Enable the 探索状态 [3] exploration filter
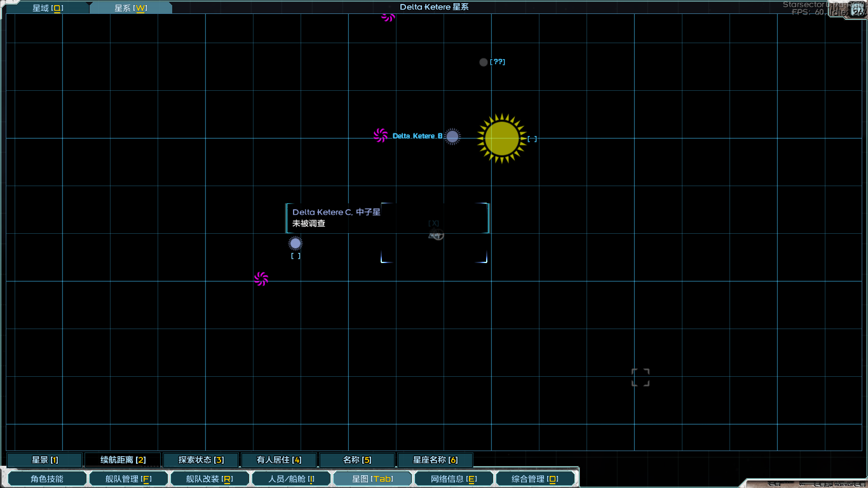868x488 pixels. click(x=201, y=460)
